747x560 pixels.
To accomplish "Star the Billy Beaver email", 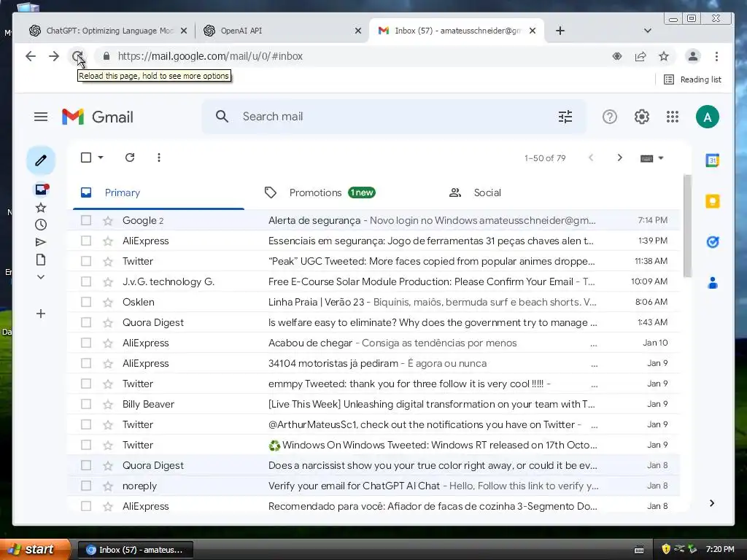I will (108, 404).
